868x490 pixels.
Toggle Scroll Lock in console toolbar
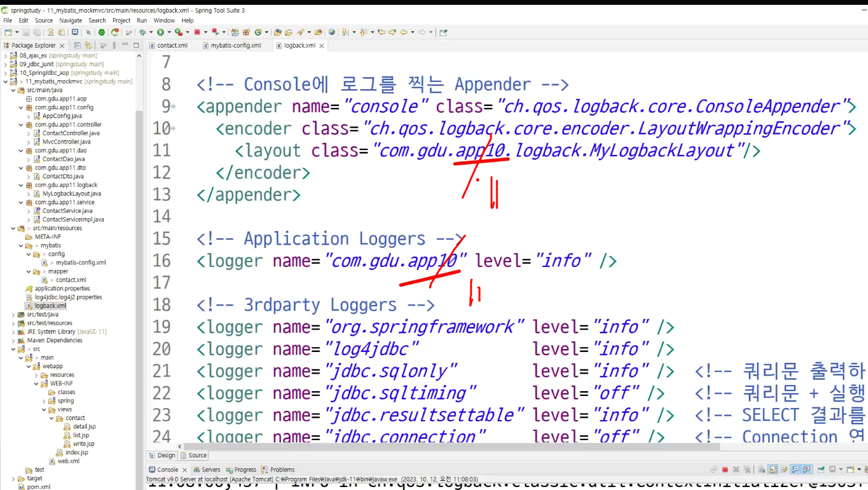pos(773,470)
